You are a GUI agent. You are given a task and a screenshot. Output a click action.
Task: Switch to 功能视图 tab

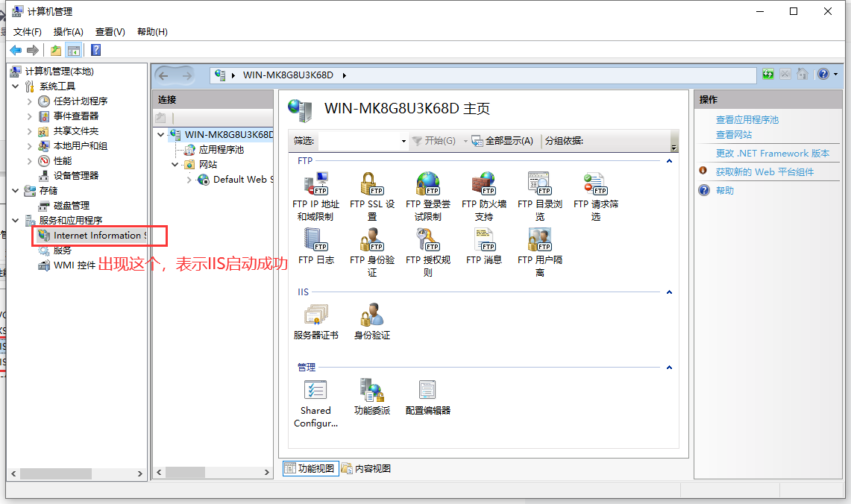coord(310,468)
